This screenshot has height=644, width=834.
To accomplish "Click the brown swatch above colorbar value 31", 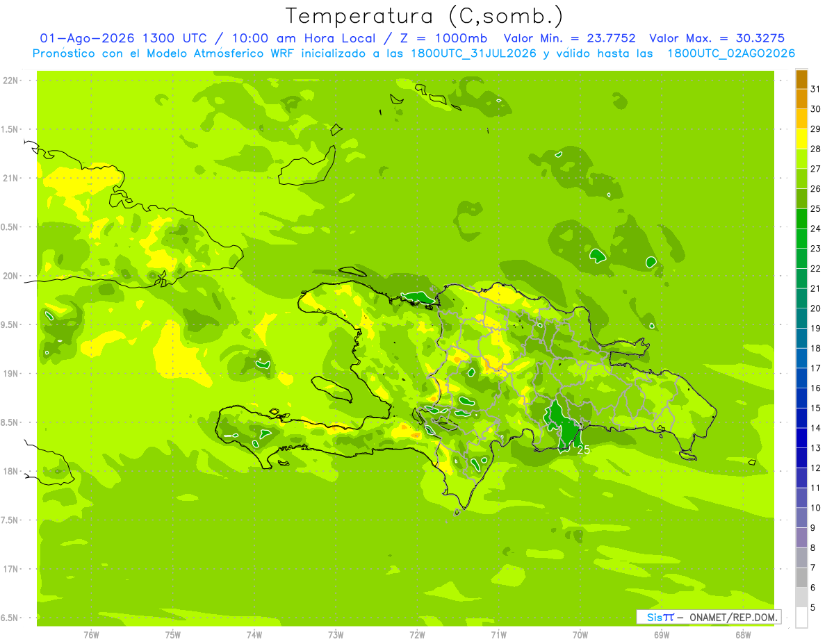I will point(801,79).
